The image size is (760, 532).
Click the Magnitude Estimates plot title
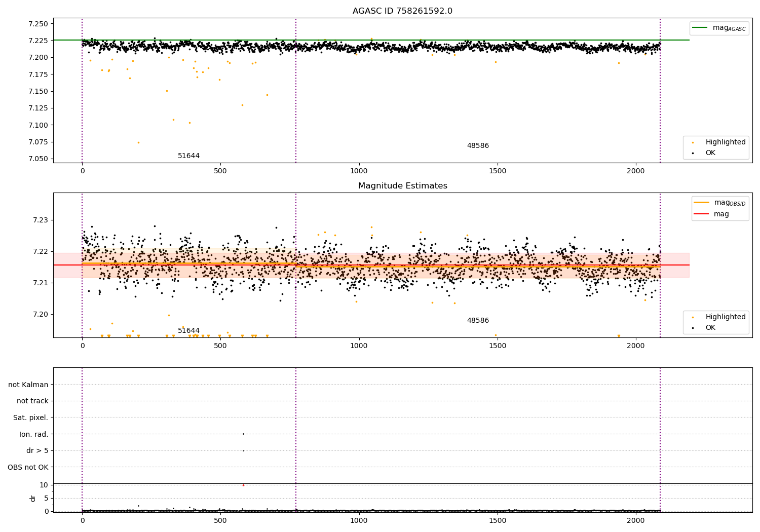click(x=402, y=186)
